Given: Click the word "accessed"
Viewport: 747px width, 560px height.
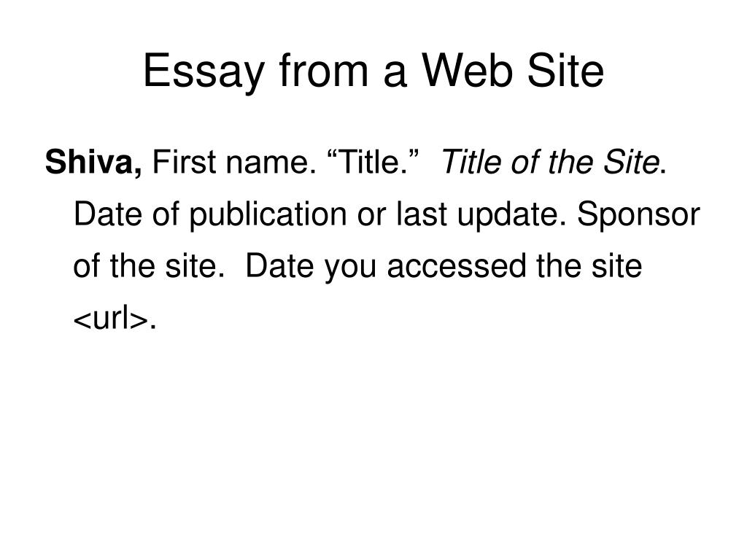Looking at the screenshot, I should (457, 265).
